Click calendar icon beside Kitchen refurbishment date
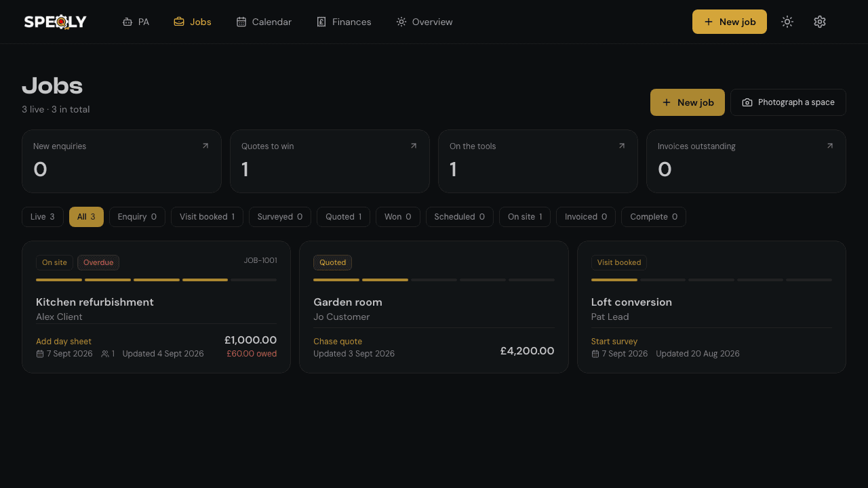 [x=40, y=354]
